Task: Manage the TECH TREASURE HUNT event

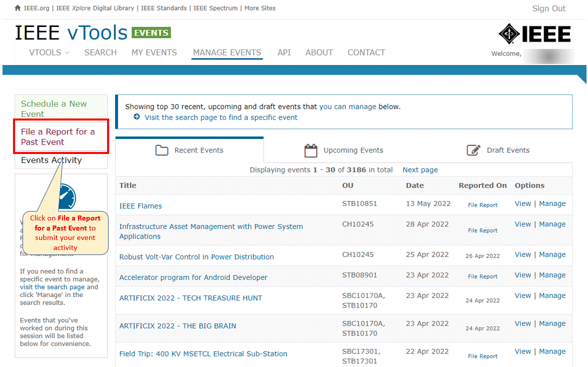Action: tap(552, 296)
